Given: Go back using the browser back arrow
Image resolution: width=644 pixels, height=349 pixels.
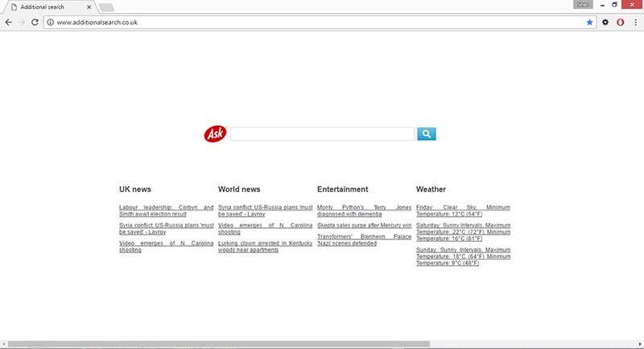Looking at the screenshot, I should [9, 23].
